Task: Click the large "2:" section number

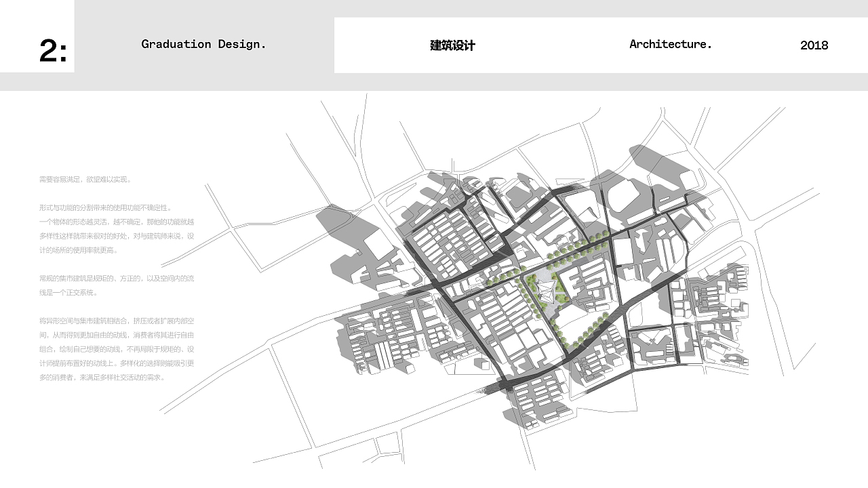Action: [x=53, y=51]
